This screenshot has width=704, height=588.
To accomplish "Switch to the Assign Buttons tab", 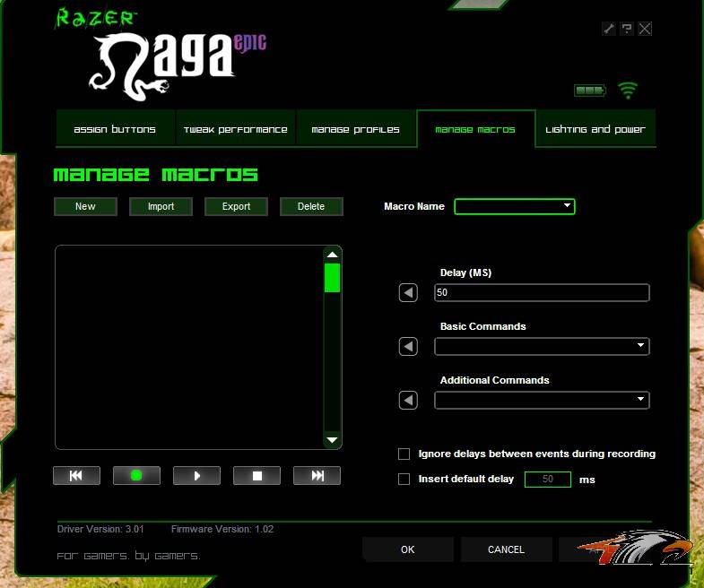I will pyautogui.click(x=115, y=129).
